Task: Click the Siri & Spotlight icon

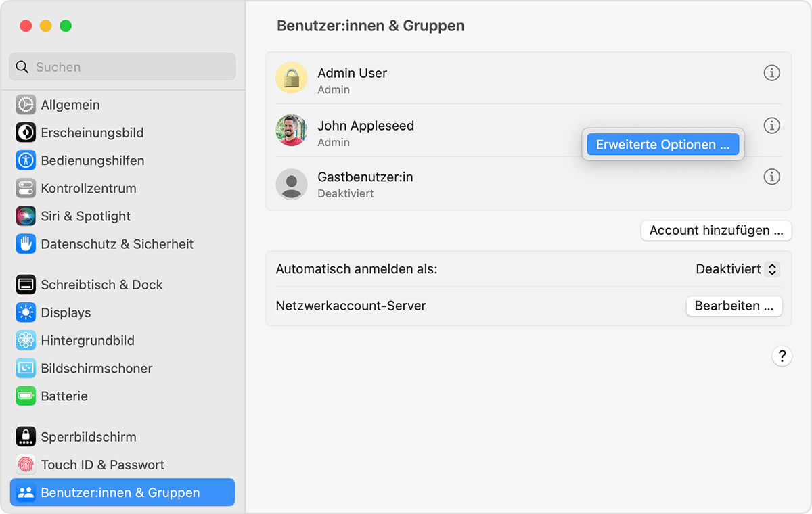Action: 26,216
